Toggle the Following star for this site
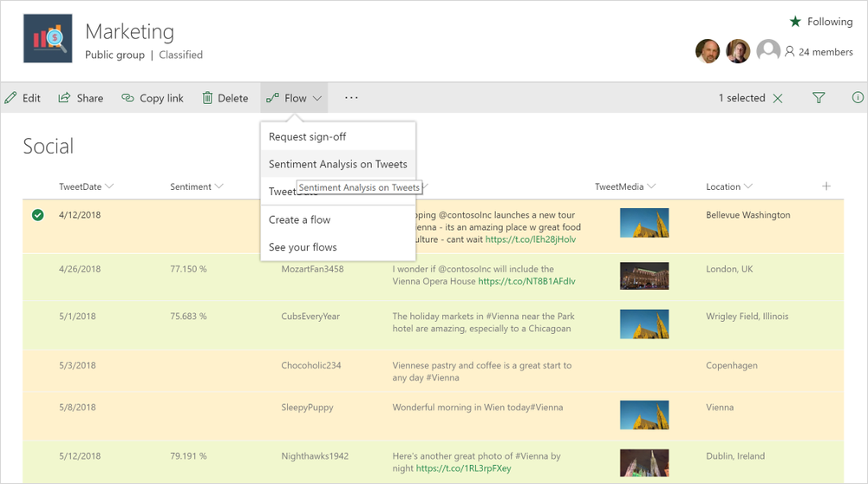Viewport: 868px width, 484px height. pyautogui.click(x=795, y=22)
